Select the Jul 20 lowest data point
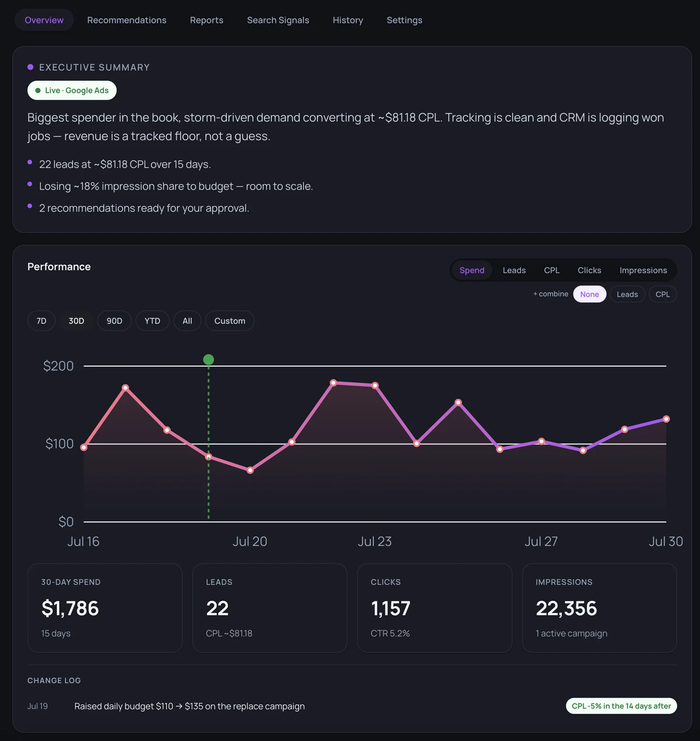Screen dimensions: 700x741 click(x=250, y=470)
